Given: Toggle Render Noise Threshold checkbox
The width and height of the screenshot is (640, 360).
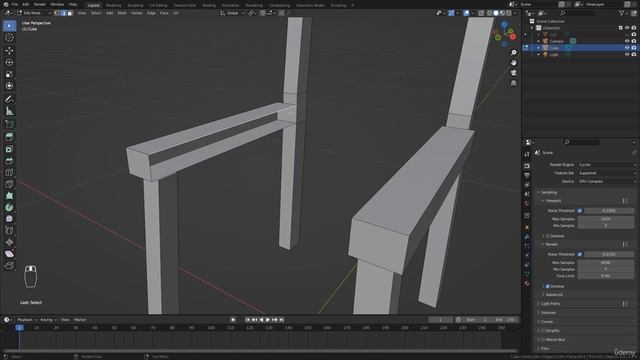Looking at the screenshot, I should point(580,254).
